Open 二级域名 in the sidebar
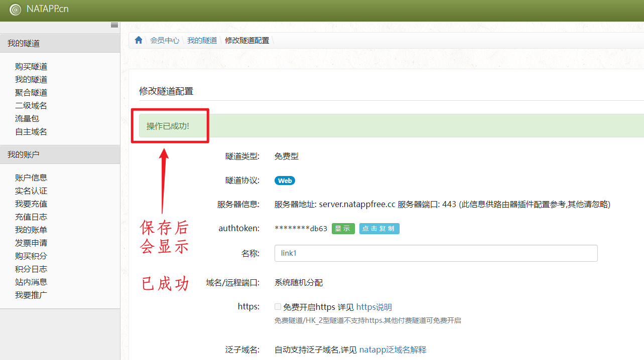 coord(31,105)
